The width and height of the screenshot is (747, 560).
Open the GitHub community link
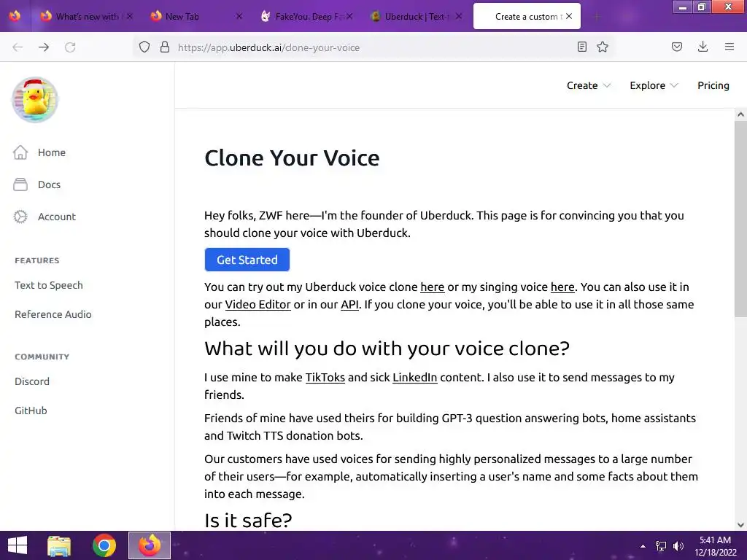pos(31,411)
